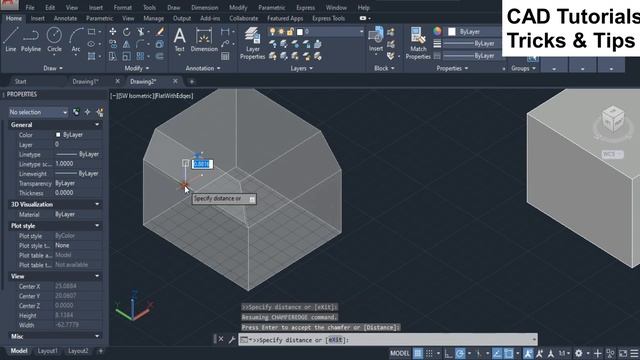Activate the Trim tool in Modify panel
The height and width of the screenshot is (360, 640).
coord(140,31)
